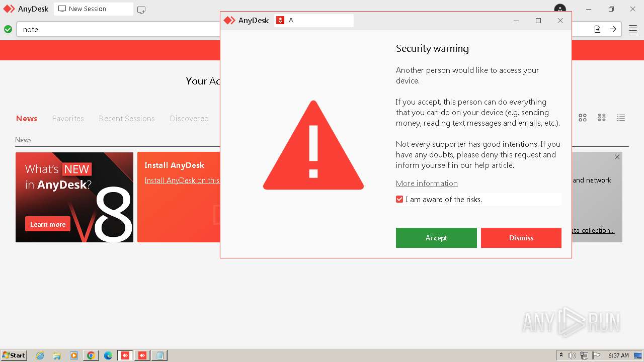Select the Favorites tab
The image size is (644, 362).
68,119
